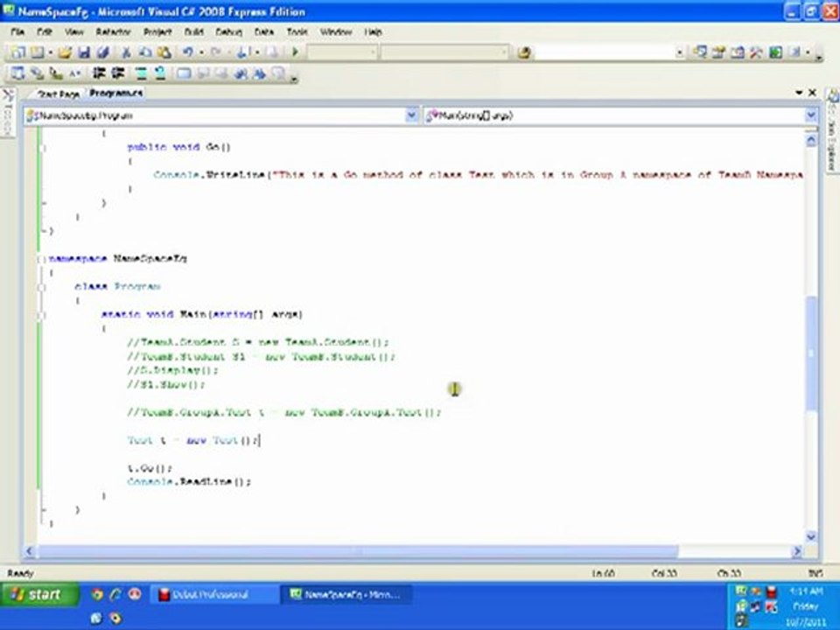840x630 pixels.
Task: Open the File menu
Action: (17, 32)
